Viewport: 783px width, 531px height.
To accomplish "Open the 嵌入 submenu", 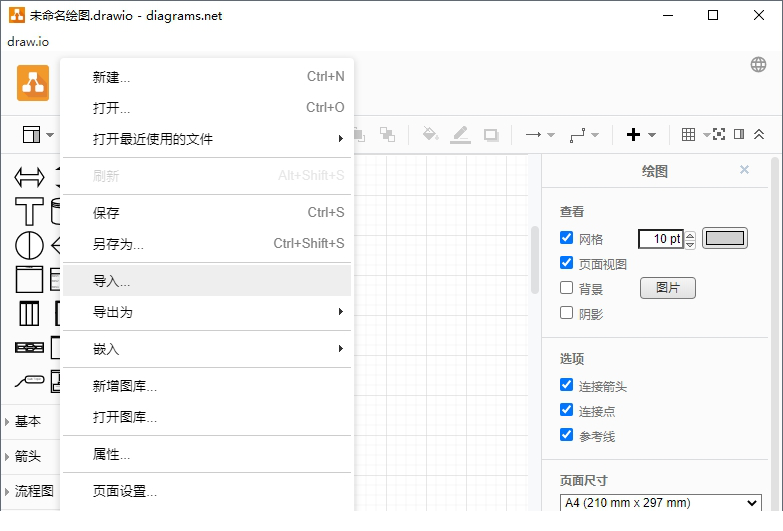I will 207,349.
